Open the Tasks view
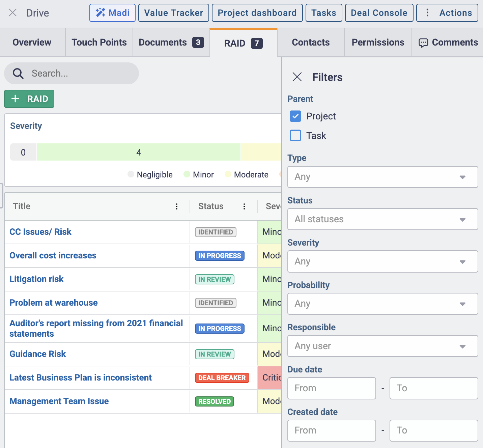Screen dimensions: 483x448 click(324, 13)
